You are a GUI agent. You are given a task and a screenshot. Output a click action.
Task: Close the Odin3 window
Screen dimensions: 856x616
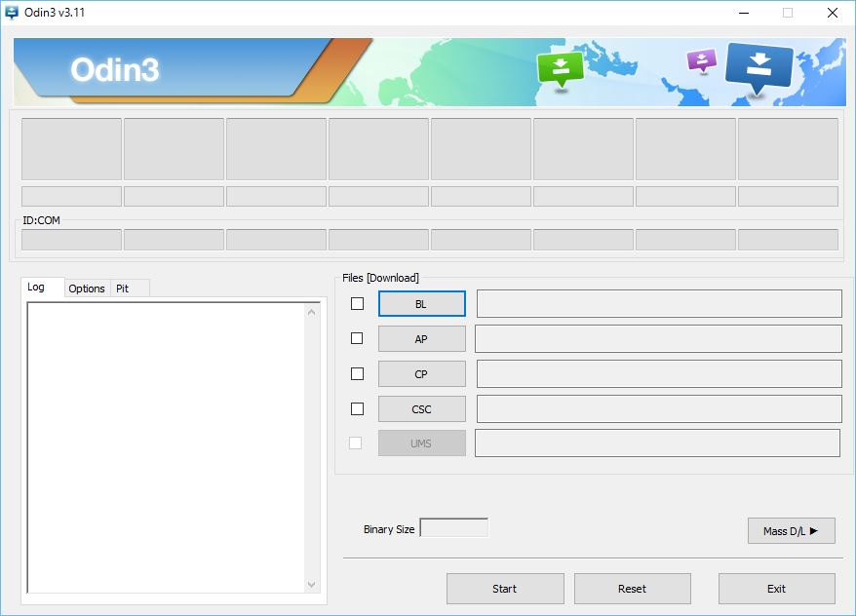pos(833,13)
